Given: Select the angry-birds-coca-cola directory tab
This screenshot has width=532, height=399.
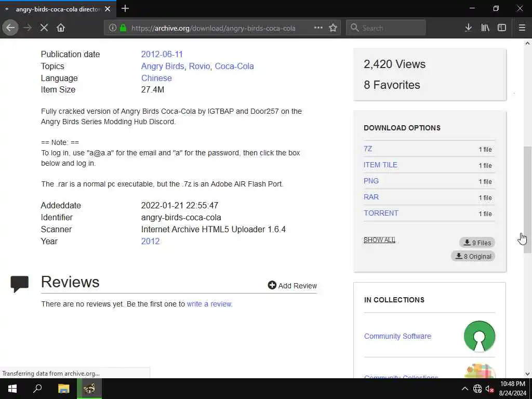Looking at the screenshot, I should click(x=58, y=9).
